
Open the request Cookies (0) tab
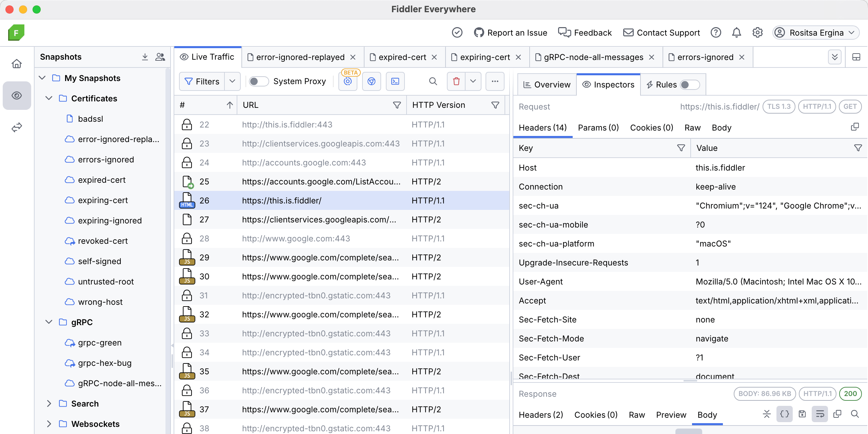click(651, 127)
